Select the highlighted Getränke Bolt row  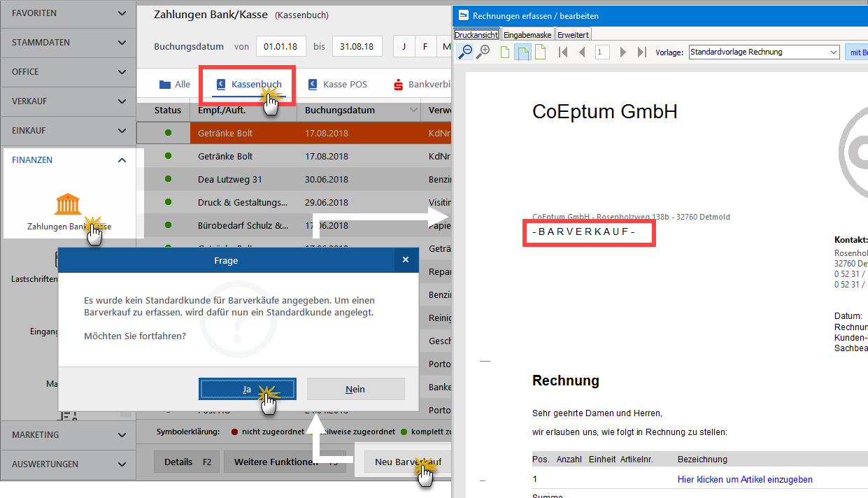click(294, 133)
